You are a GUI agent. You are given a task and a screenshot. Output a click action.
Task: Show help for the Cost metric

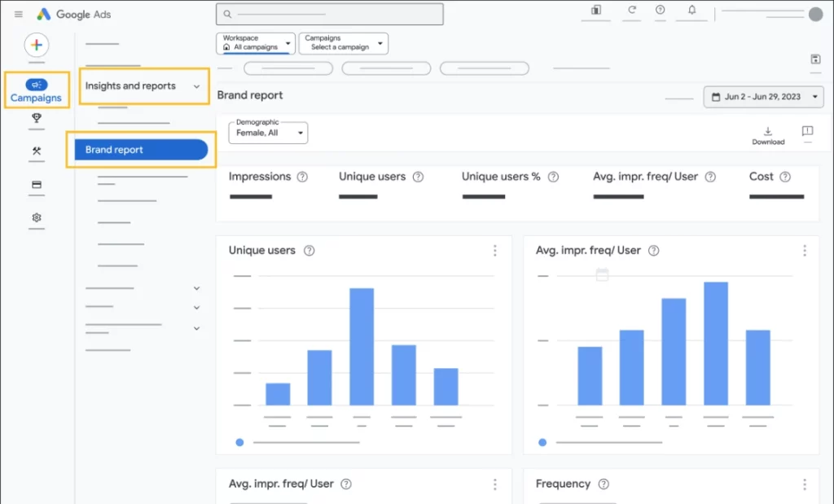(785, 177)
